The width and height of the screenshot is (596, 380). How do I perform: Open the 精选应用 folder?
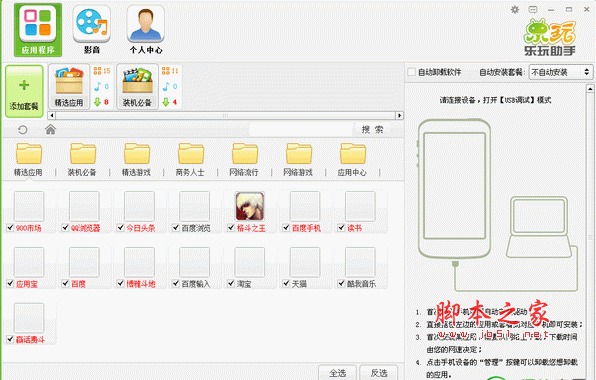[29, 160]
